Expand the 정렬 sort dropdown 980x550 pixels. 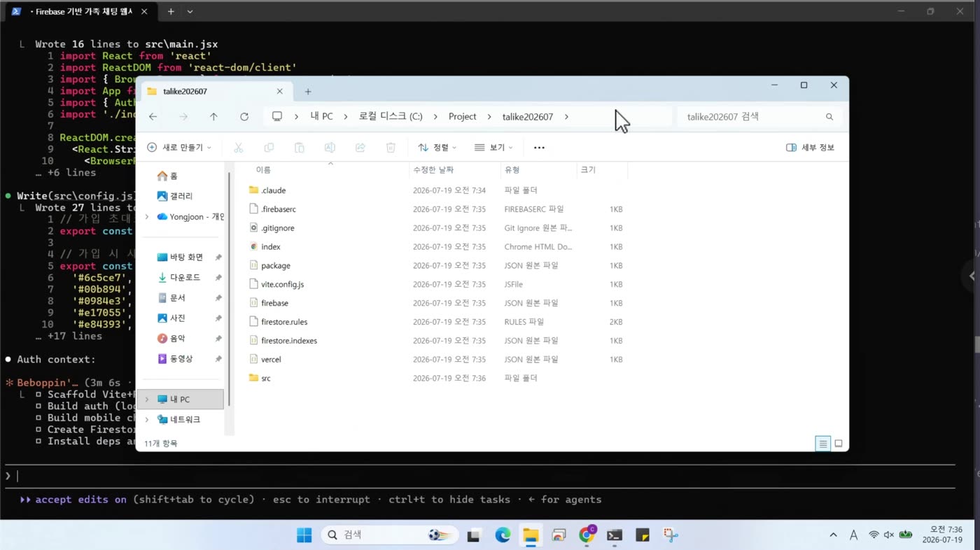(437, 148)
